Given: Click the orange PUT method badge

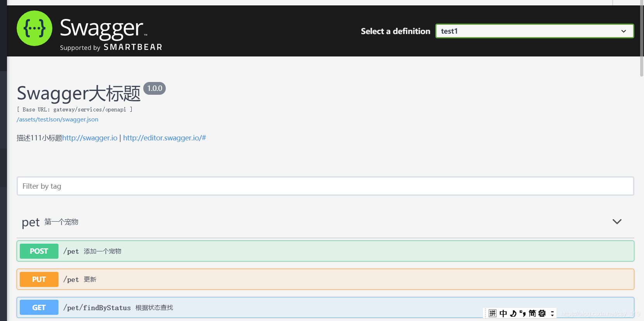Looking at the screenshot, I should 39,279.
